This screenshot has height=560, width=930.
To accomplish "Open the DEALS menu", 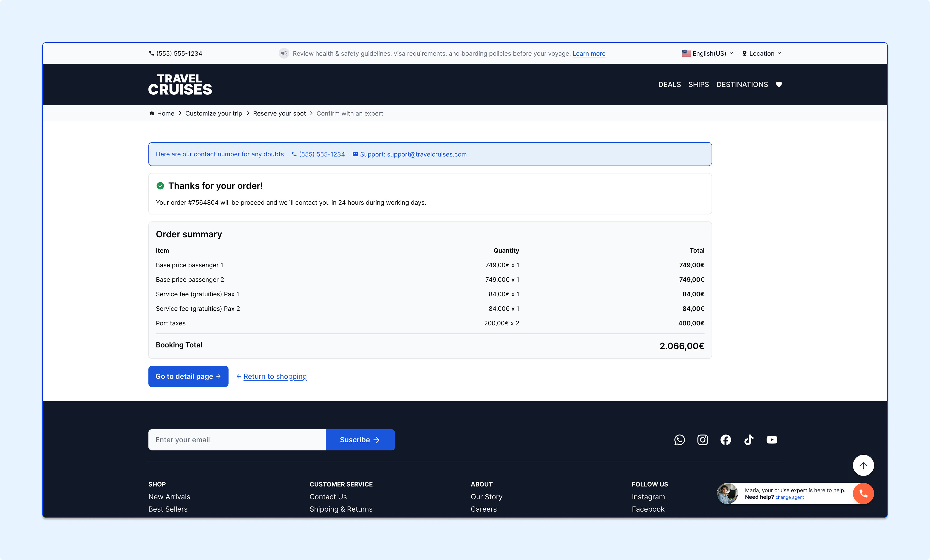I will [670, 84].
